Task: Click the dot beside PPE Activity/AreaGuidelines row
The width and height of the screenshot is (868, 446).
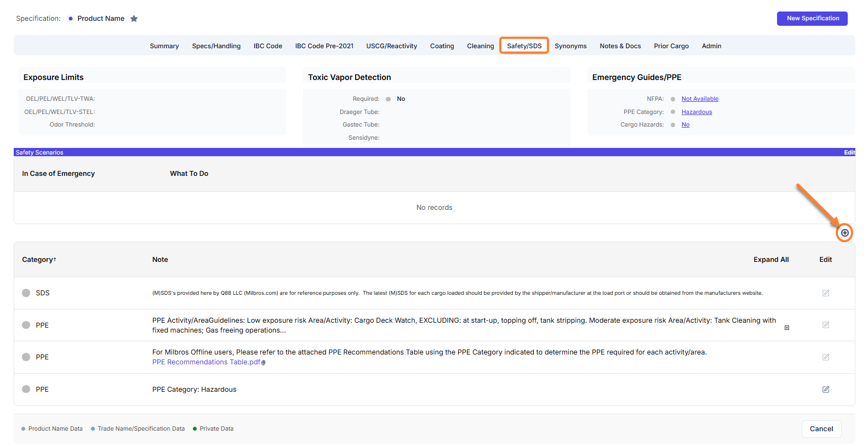Action: tap(26, 325)
